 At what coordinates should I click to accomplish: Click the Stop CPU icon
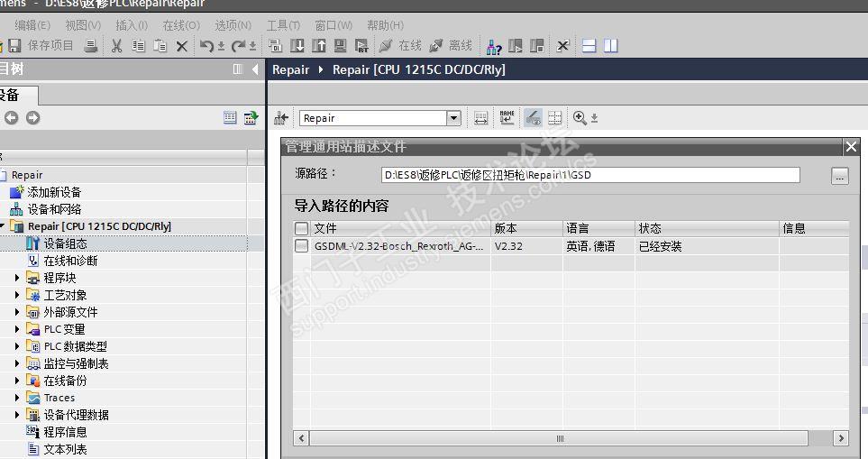(537, 46)
